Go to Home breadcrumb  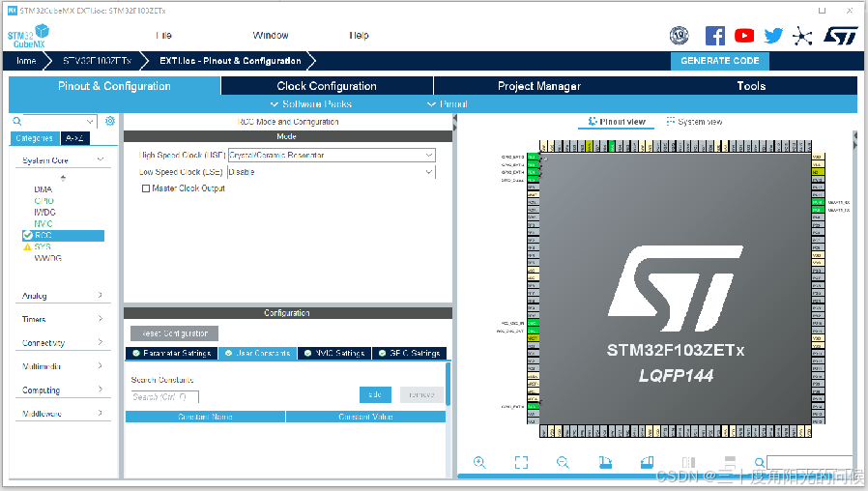point(25,61)
